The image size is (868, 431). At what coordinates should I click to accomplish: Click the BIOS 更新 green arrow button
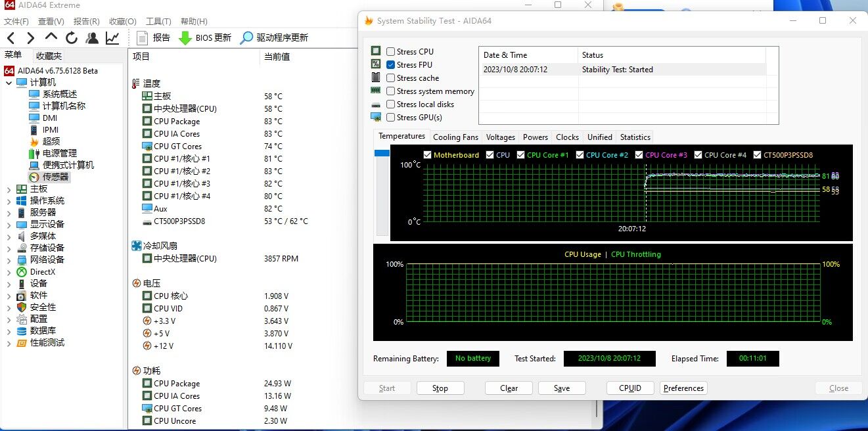coord(205,38)
